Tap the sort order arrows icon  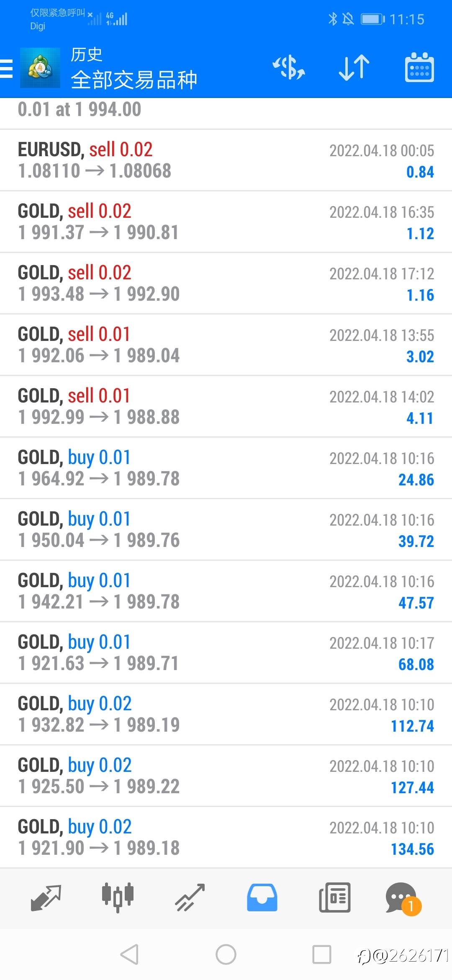[x=354, y=68]
